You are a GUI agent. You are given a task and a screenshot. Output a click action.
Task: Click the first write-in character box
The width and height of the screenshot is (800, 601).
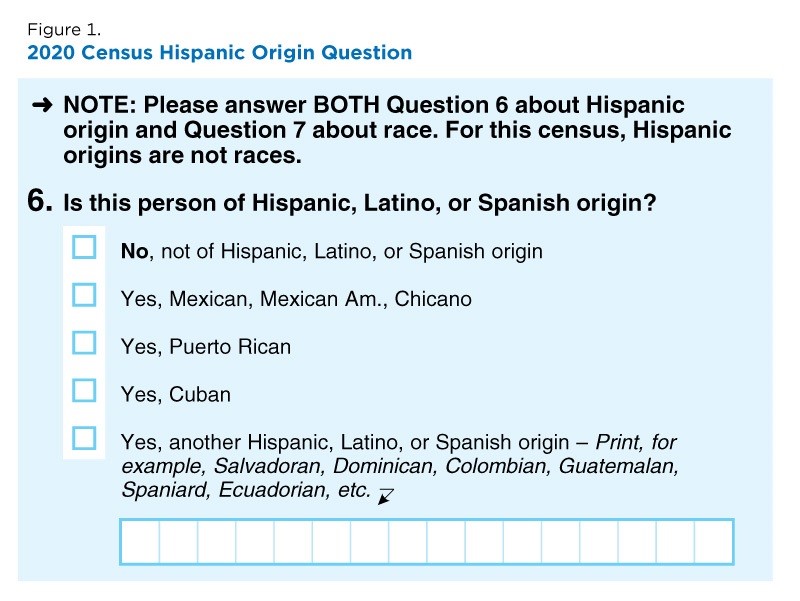click(140, 542)
